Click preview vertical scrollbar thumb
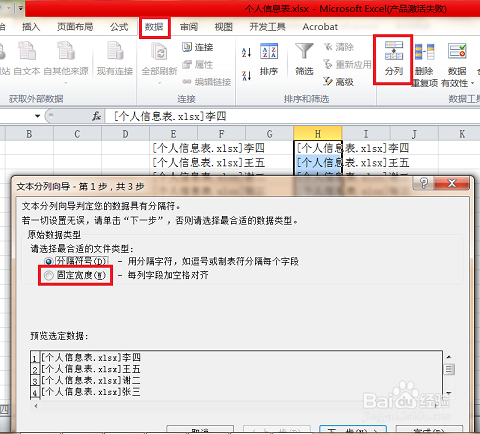The width and height of the screenshot is (480, 434). click(x=449, y=369)
